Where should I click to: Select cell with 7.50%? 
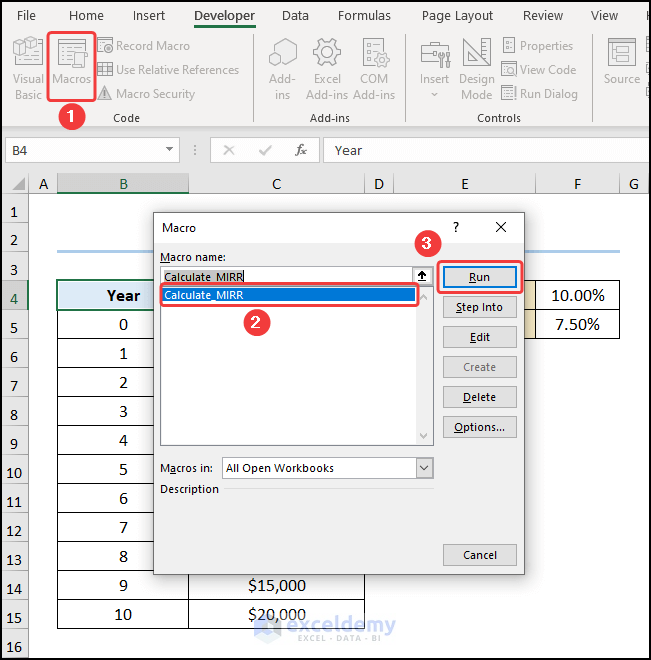click(x=577, y=324)
